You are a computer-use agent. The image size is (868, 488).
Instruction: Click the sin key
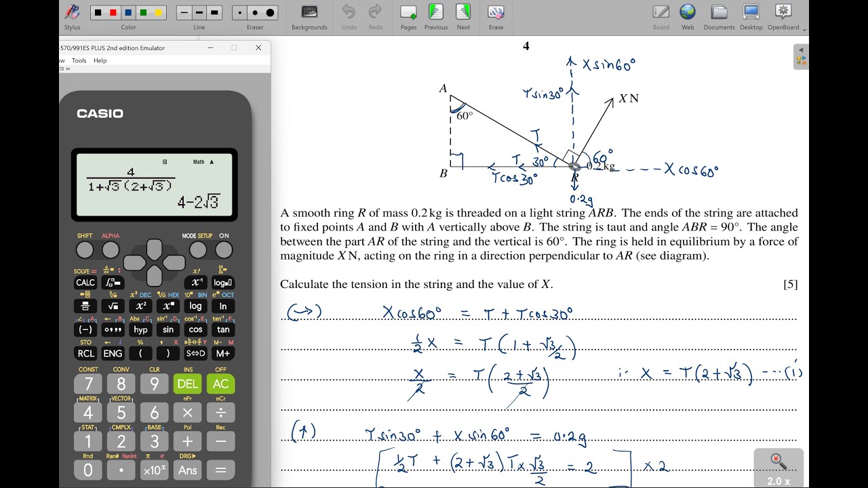point(168,329)
